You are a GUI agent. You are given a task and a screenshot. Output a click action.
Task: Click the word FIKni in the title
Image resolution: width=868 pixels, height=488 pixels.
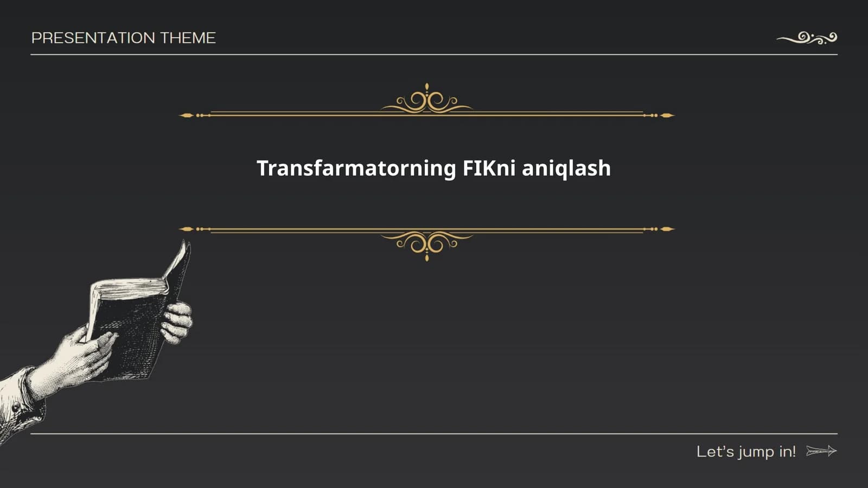[x=489, y=168]
